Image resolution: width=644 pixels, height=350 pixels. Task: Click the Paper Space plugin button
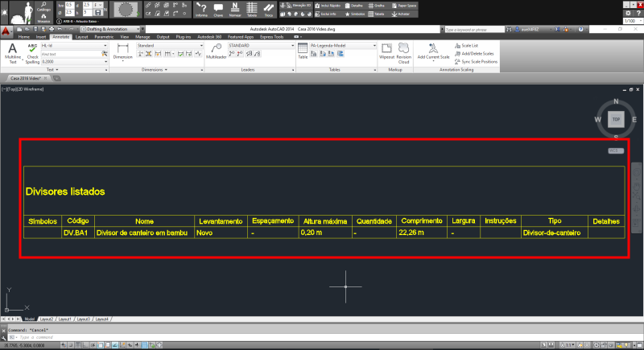(404, 6)
